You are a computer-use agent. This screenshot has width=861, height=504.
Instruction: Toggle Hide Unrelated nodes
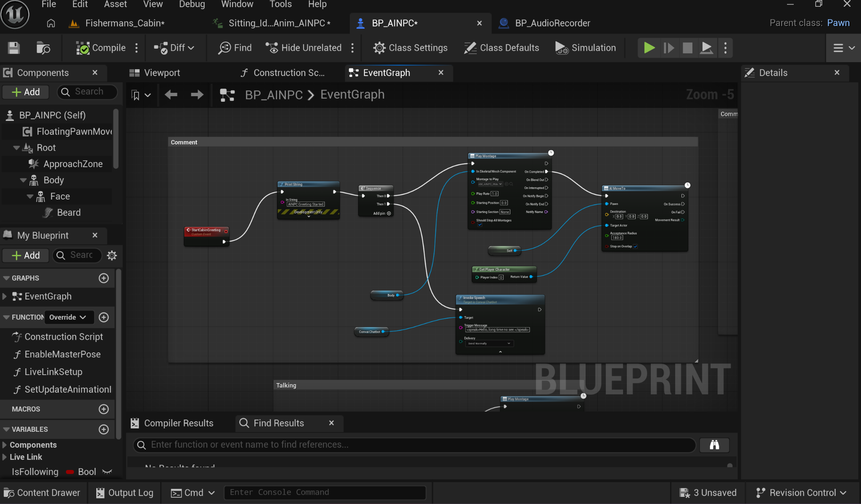point(304,48)
